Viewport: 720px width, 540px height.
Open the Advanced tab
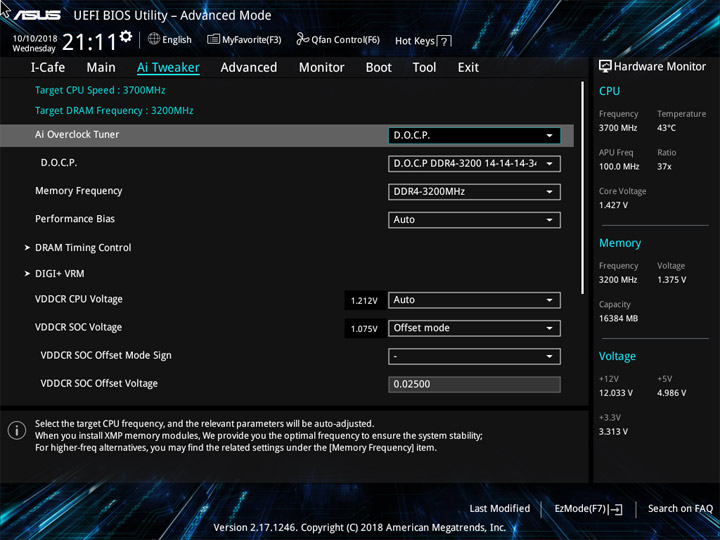tap(248, 68)
